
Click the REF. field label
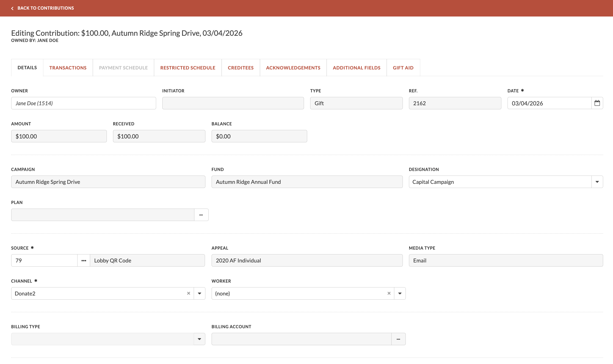pyautogui.click(x=413, y=91)
